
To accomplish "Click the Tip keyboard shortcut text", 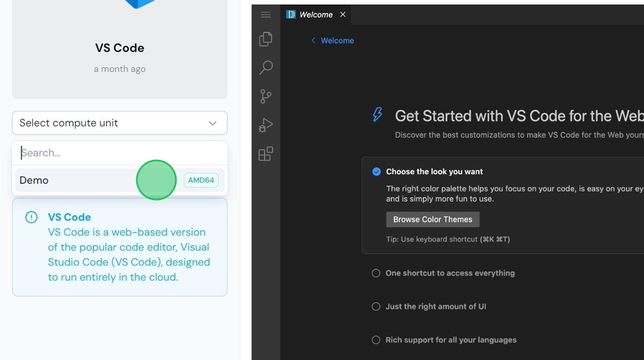I will click(x=448, y=239).
